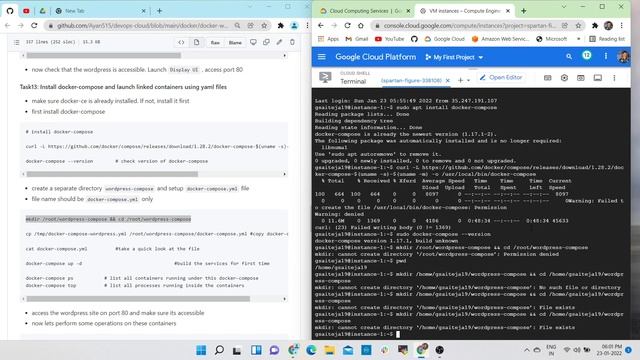Open profile icon in the GitHub browser window
Screen dimensions: 640x360
pyautogui.click(x=294, y=25)
